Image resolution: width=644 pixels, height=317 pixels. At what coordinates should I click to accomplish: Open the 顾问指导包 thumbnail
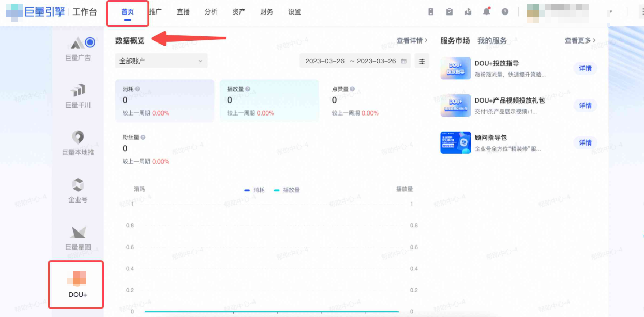tap(456, 143)
